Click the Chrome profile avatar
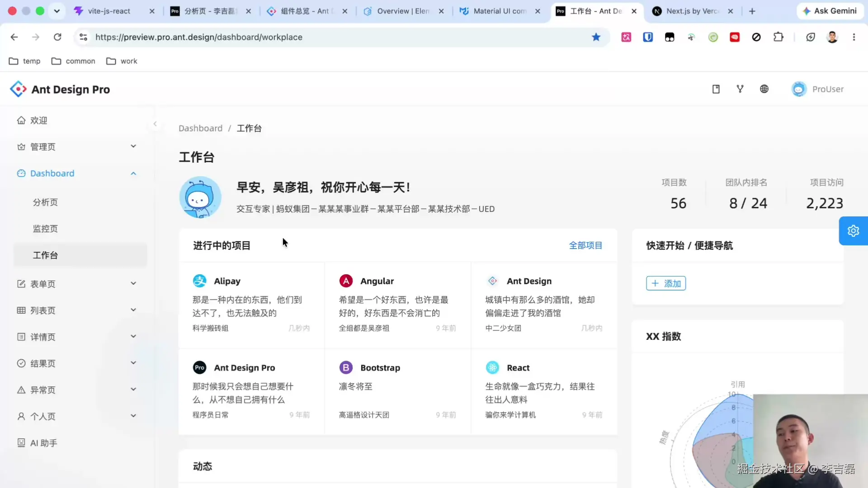 [832, 37]
